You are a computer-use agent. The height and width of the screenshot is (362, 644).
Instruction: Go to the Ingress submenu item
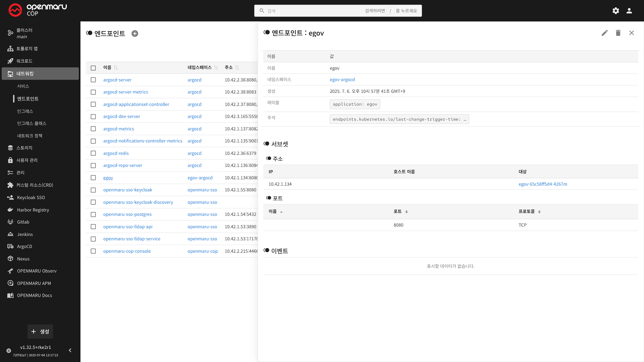coord(25,111)
